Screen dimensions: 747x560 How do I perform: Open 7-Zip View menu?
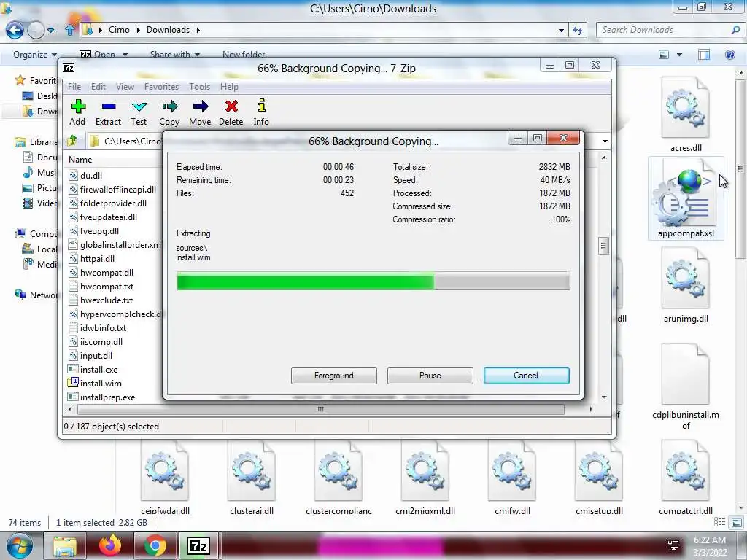[125, 87]
